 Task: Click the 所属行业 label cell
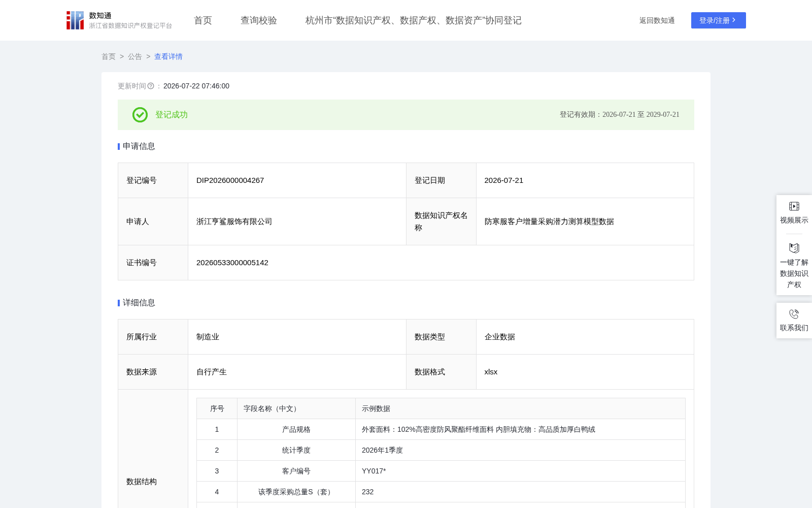[153, 337]
